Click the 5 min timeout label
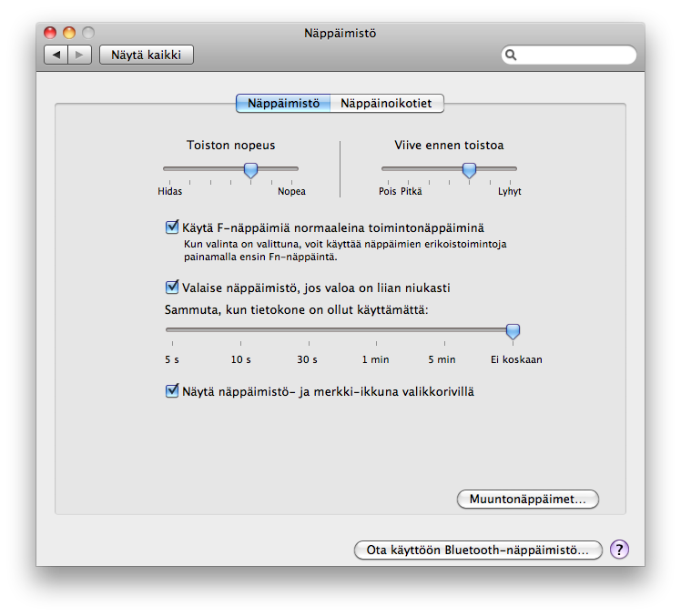The width and height of the screenshot is (681, 616). (442, 359)
